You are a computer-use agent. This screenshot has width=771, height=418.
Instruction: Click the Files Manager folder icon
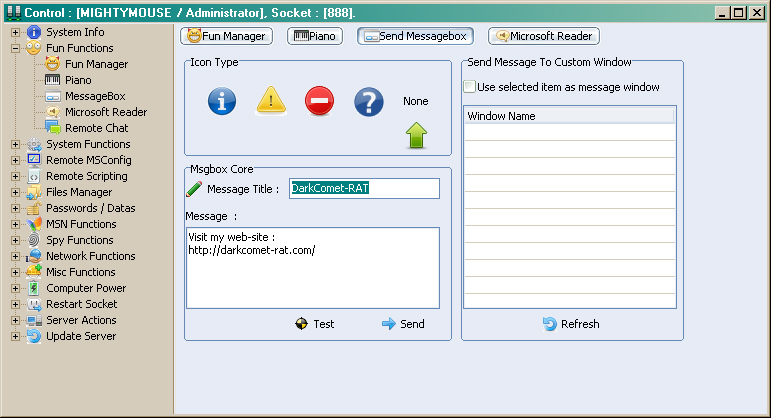pos(34,192)
